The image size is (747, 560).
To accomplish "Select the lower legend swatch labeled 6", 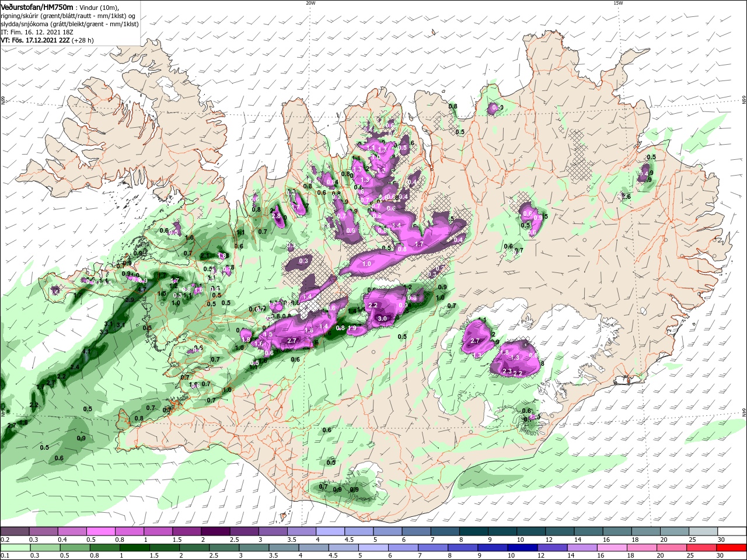I will point(403,548).
